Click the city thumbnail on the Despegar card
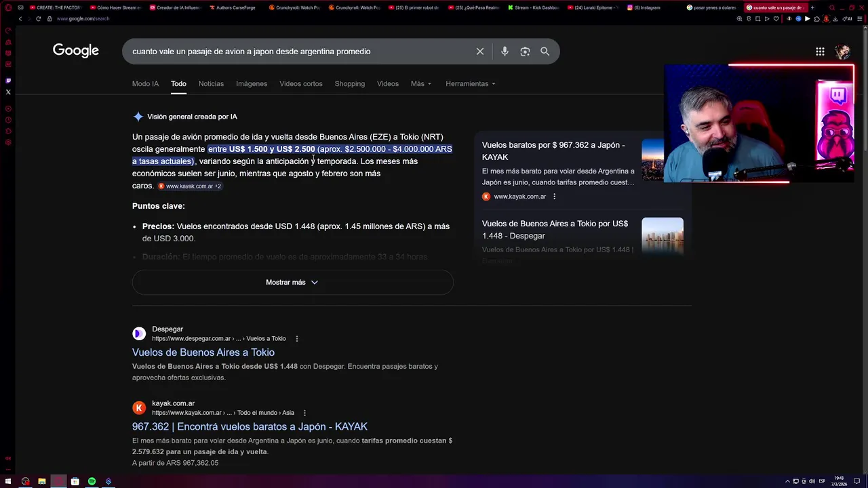The image size is (868, 488). tap(663, 235)
